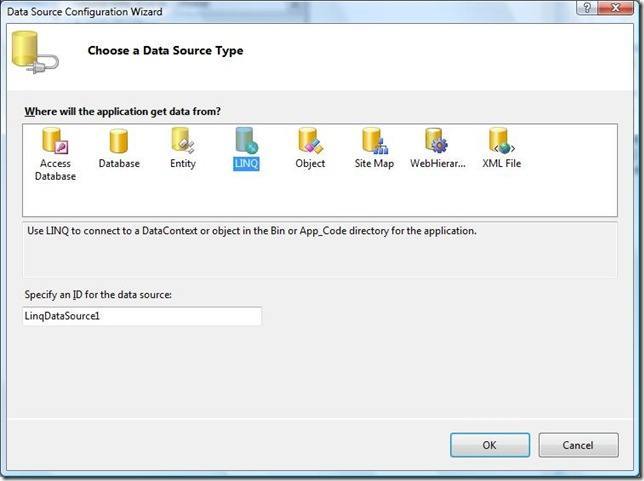The width and height of the screenshot is (644, 481).
Task: Select the XML File data source
Action: (x=501, y=143)
